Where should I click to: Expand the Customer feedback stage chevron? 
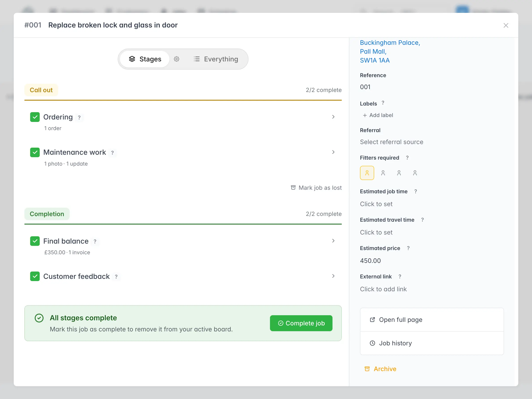(x=333, y=276)
